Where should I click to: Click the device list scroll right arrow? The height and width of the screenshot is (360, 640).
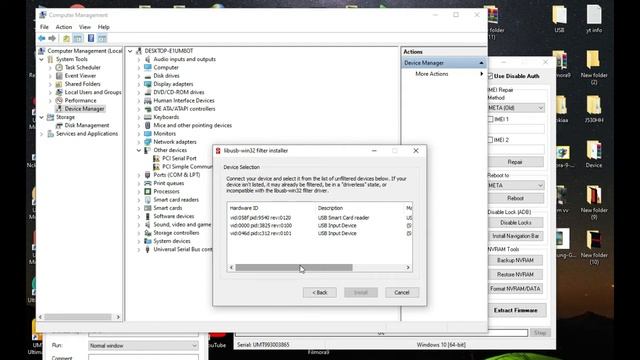(x=408, y=268)
